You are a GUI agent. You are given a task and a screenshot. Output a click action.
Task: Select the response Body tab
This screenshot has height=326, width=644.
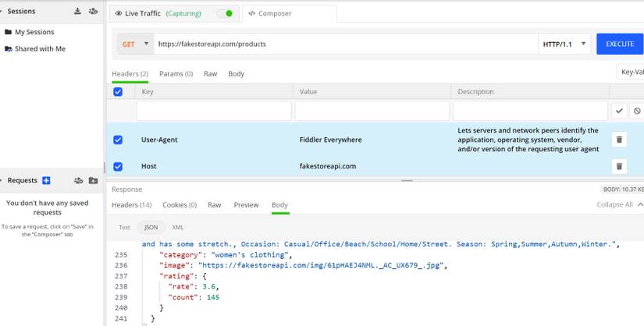click(x=279, y=205)
